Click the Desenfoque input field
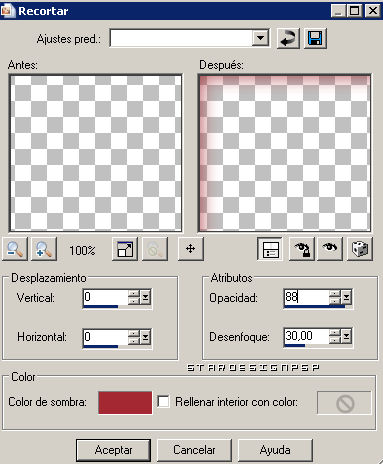Screen dimensions: 383x464 (306, 336)
